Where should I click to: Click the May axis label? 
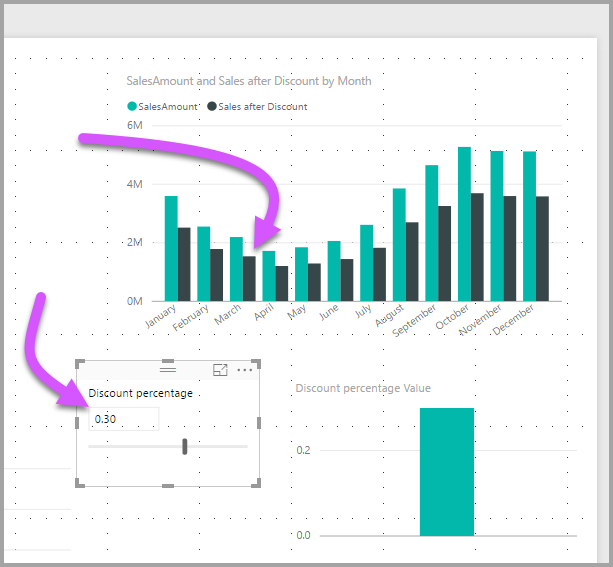tap(296, 312)
